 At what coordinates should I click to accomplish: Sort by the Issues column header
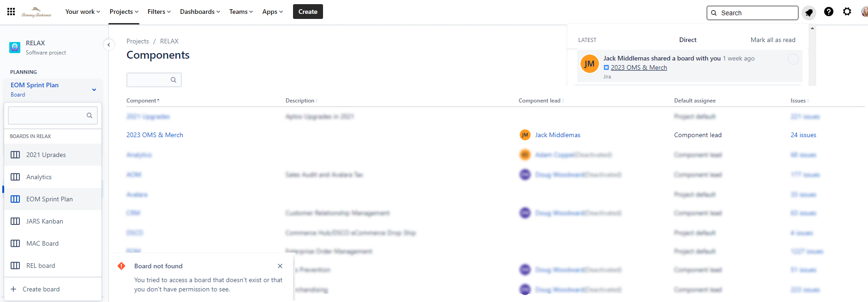pos(800,101)
